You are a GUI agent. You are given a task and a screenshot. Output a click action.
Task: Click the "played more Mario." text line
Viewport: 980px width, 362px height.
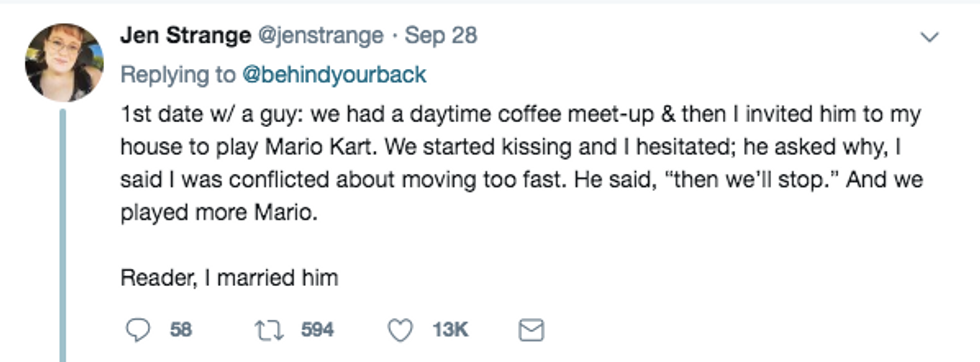219,213
